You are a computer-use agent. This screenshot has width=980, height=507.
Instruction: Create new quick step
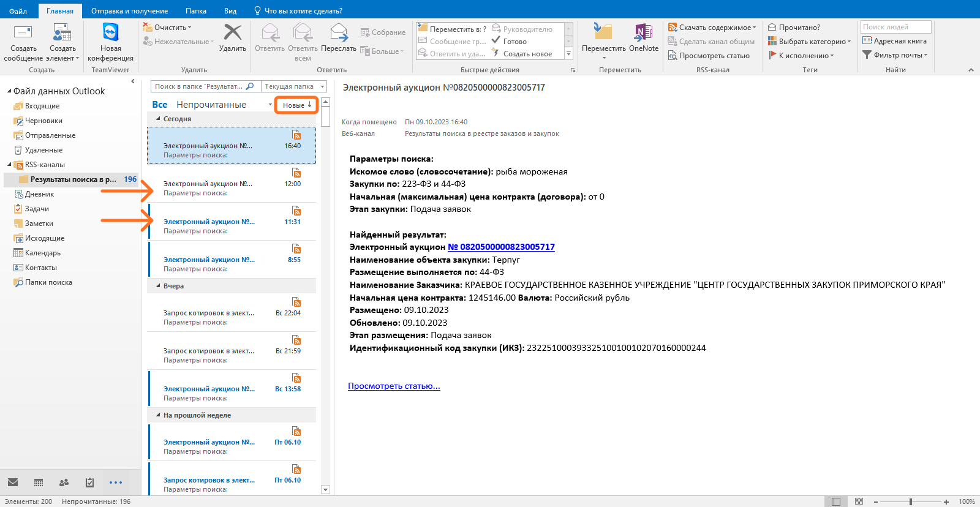coord(521,54)
